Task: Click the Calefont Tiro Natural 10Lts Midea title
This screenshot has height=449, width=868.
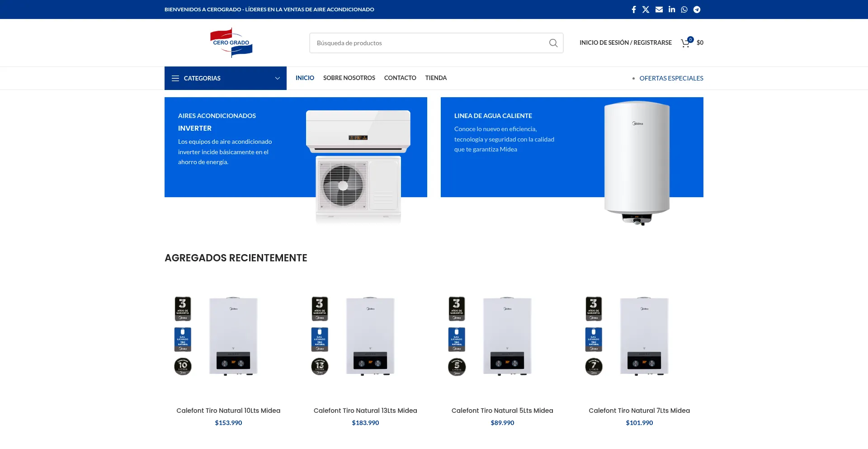Action: click(x=228, y=411)
